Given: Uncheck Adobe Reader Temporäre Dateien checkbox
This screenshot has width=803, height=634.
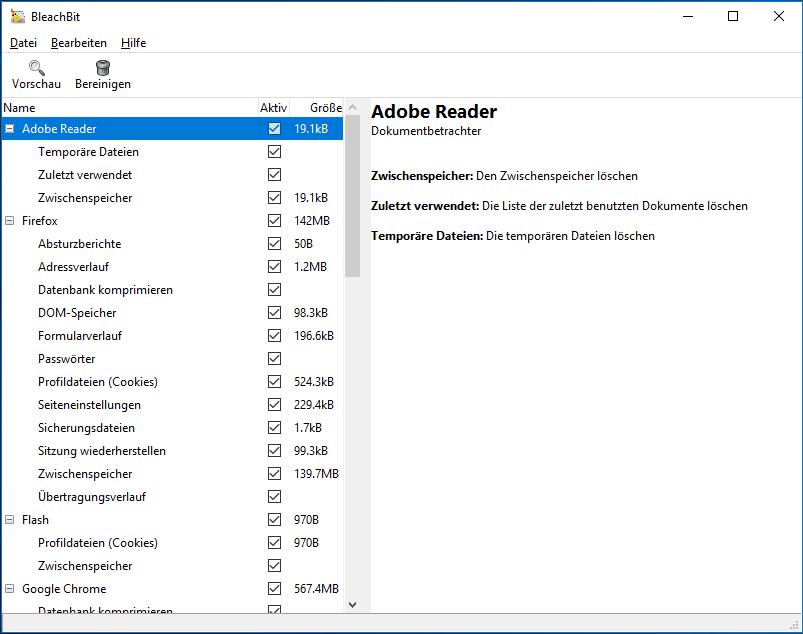Looking at the screenshot, I should 274,152.
